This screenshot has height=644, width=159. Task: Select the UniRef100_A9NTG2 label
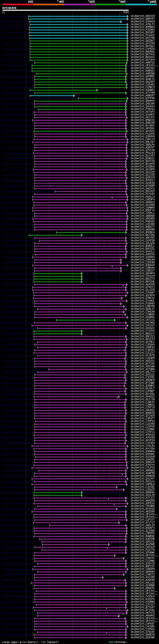[143, 63]
